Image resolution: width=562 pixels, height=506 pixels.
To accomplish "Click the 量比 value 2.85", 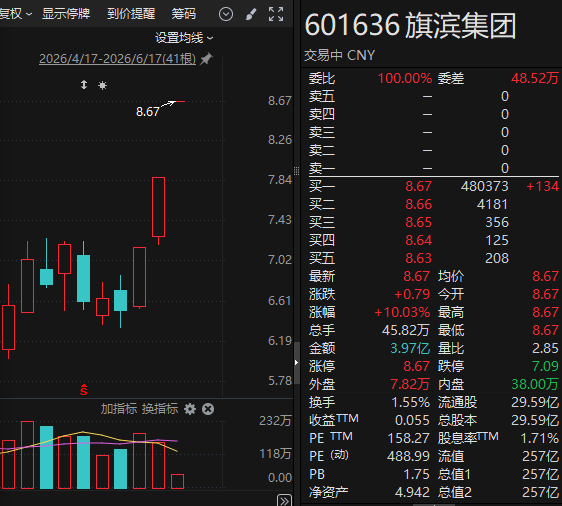I will tap(545, 348).
